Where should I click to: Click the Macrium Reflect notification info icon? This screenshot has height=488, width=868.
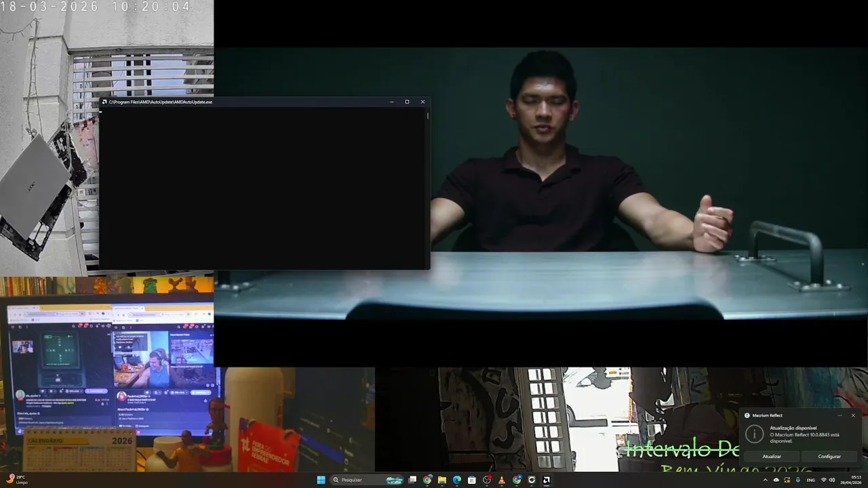pyautogui.click(x=754, y=434)
